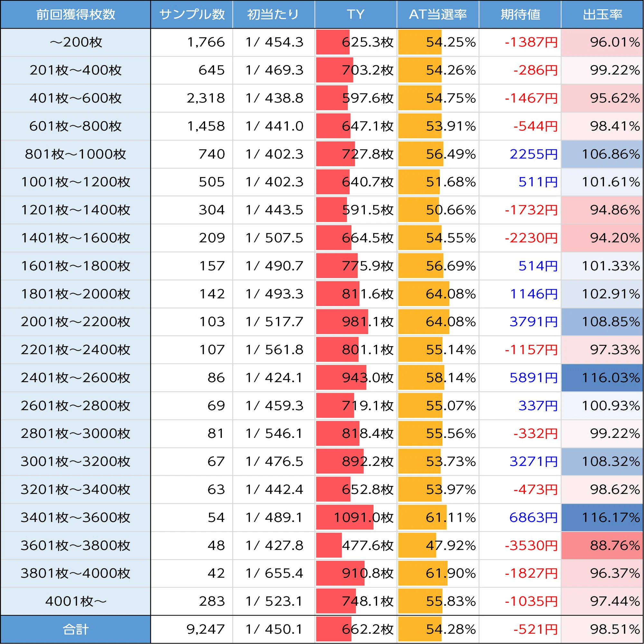Viewport: 644px width, 644px height.
Task: Click AT rate 47.92%
Action: point(451,545)
